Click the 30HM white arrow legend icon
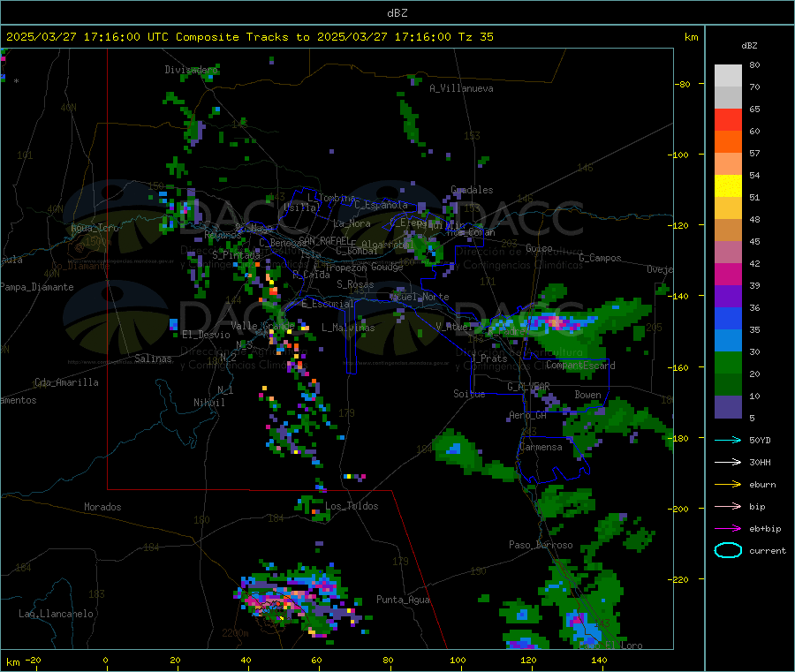795x672 pixels. [x=728, y=462]
